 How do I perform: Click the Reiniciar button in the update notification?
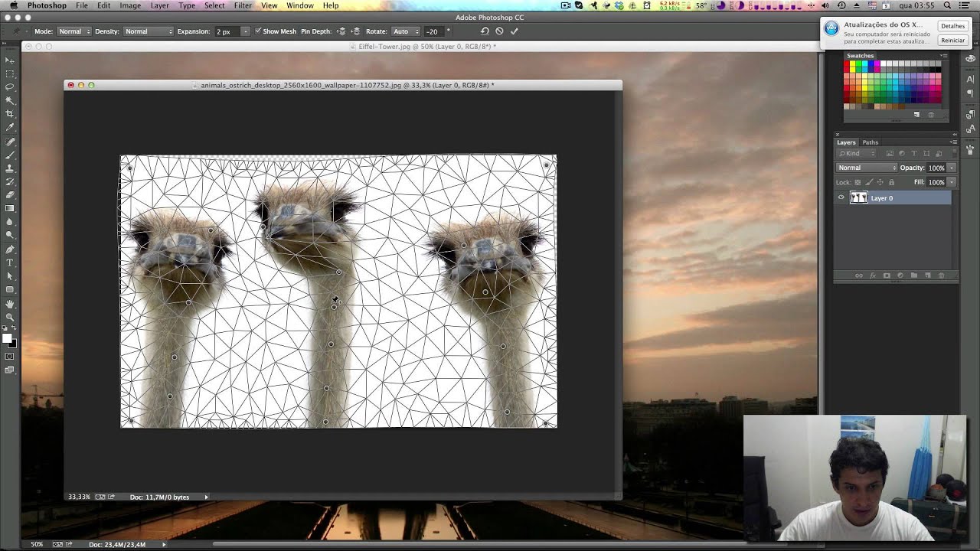pos(952,39)
